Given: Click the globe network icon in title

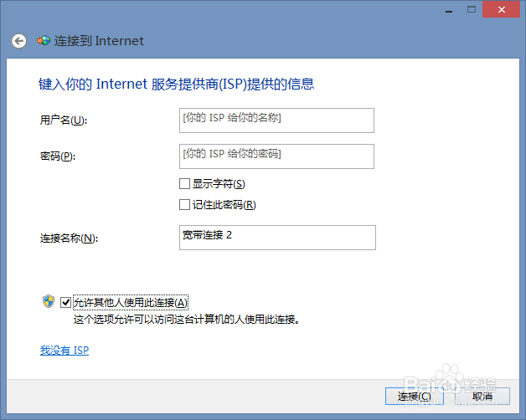Looking at the screenshot, I should coord(44,40).
